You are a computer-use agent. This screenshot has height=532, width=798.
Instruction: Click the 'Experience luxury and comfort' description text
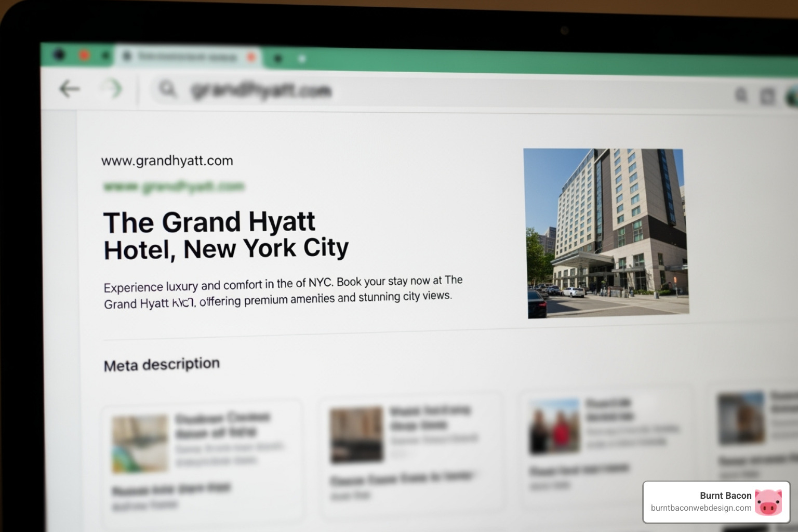tap(283, 292)
